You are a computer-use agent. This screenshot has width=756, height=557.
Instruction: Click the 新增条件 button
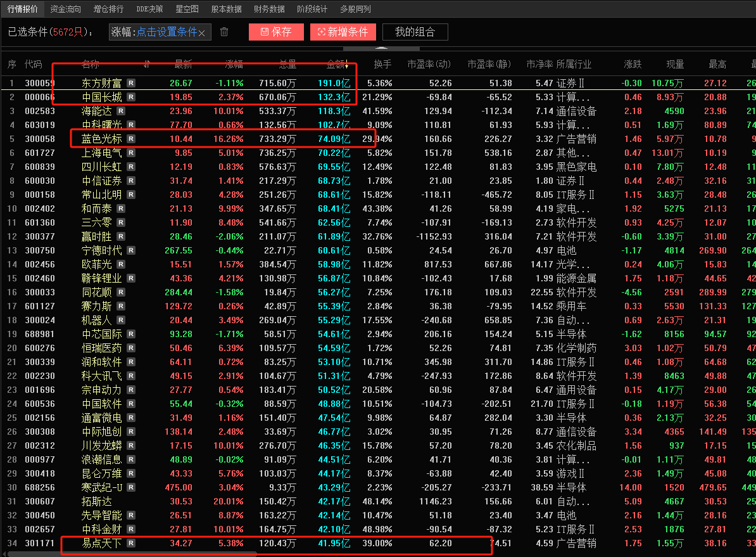click(x=343, y=32)
